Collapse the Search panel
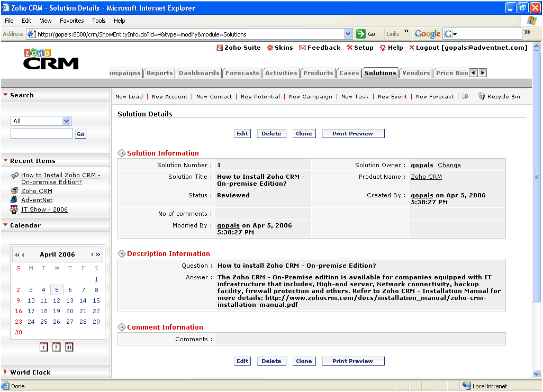 coord(5,95)
